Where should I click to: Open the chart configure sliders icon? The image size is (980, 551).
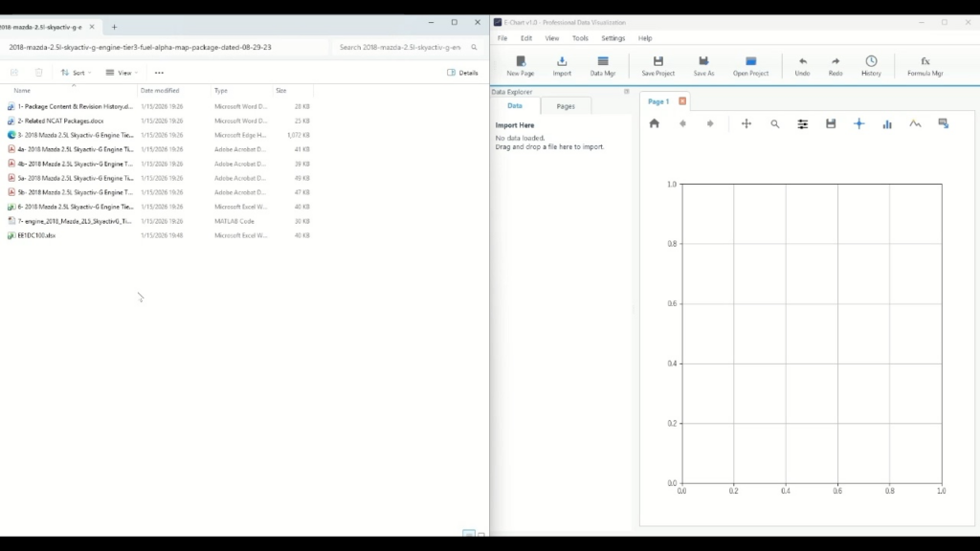pos(803,123)
